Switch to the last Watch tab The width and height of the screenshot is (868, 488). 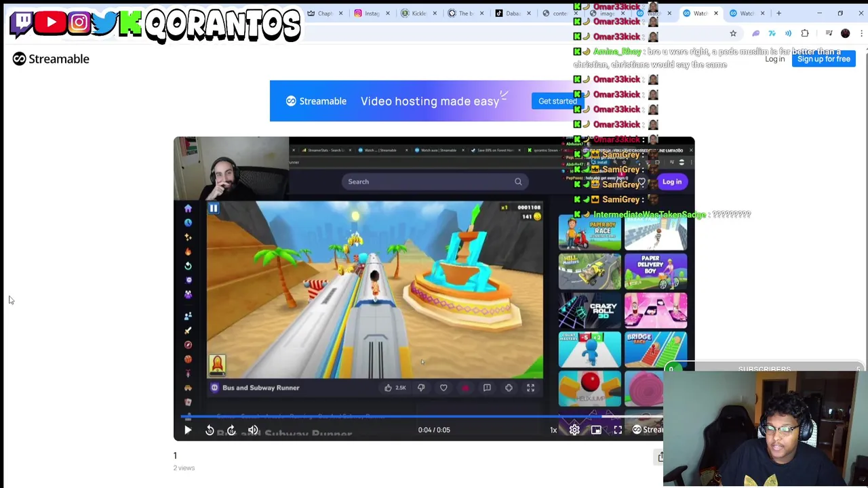(x=746, y=13)
